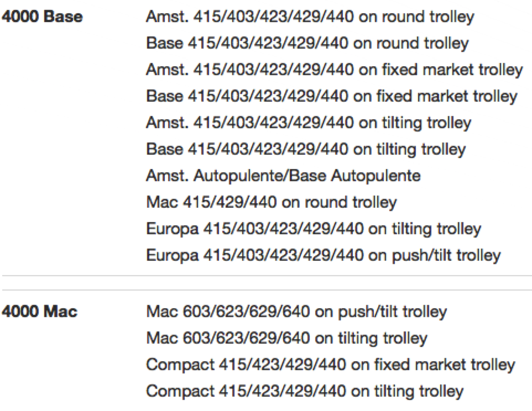
Task: Select the Amst. 415/403/423/429/440 tilting trolley line
Action: click(309, 123)
